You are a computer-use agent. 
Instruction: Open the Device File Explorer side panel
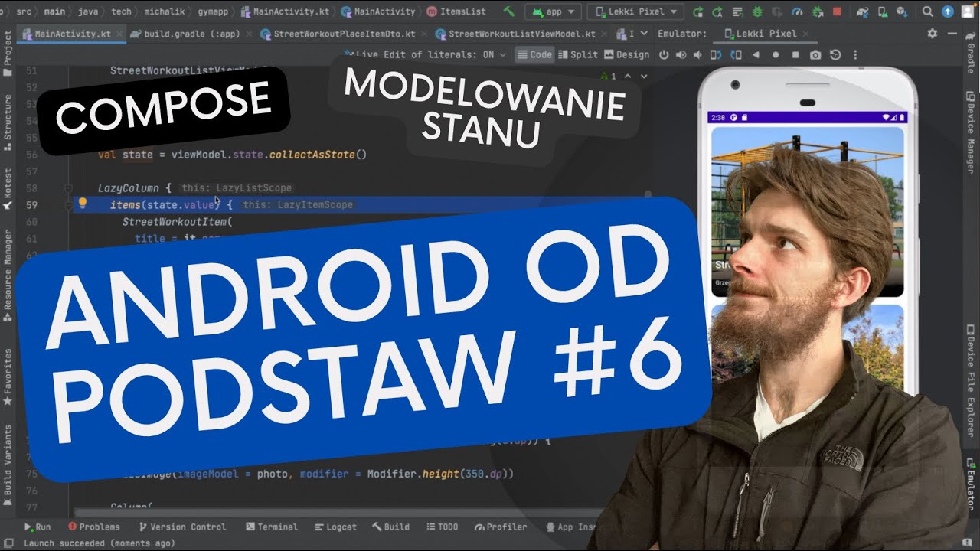pos(972,380)
